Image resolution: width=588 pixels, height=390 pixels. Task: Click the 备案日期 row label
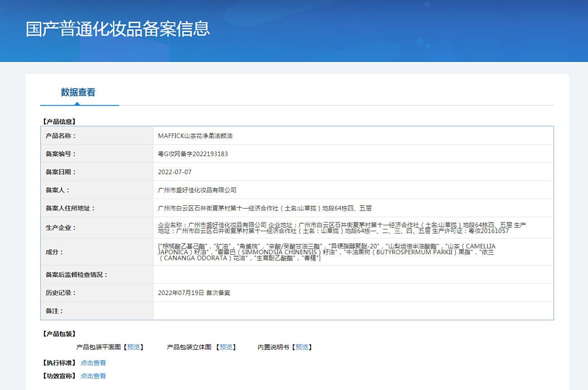tap(61, 172)
